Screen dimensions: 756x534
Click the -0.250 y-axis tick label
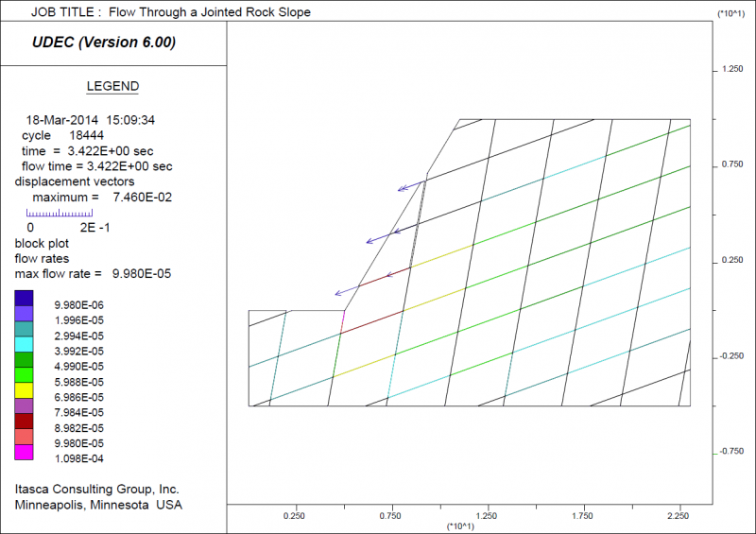731,356
